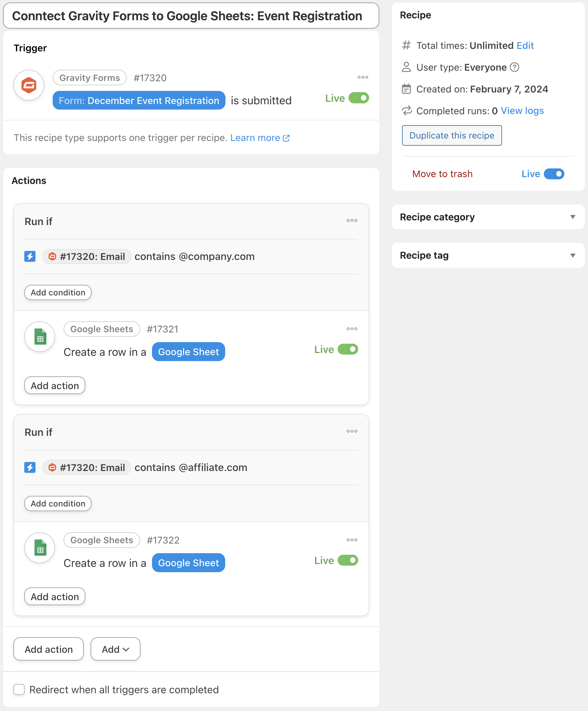Screen dimensions: 588x711
Task: Open the Add dropdown at the bottom
Action: [x=115, y=649]
